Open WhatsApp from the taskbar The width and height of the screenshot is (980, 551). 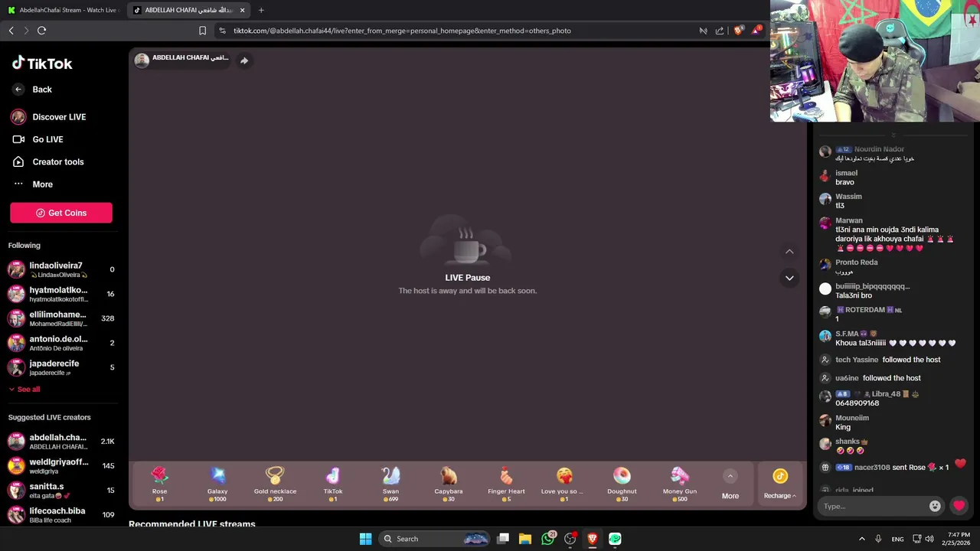[x=547, y=539]
